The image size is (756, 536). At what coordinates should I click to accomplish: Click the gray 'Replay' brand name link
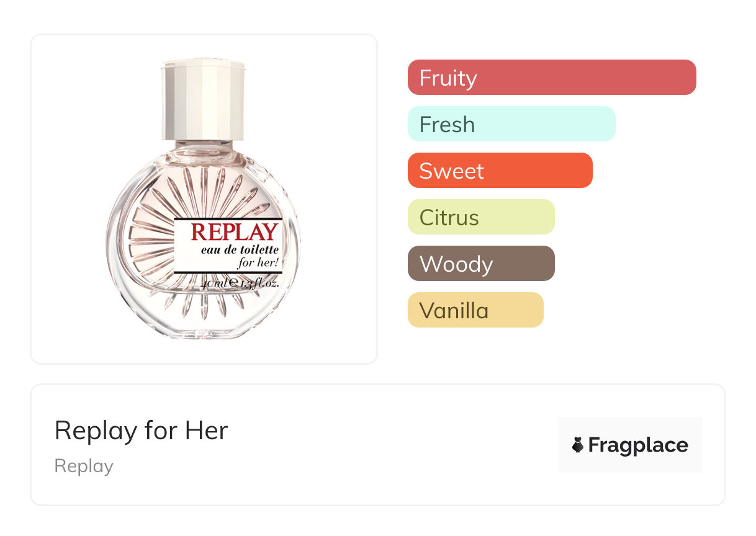pos(84,466)
